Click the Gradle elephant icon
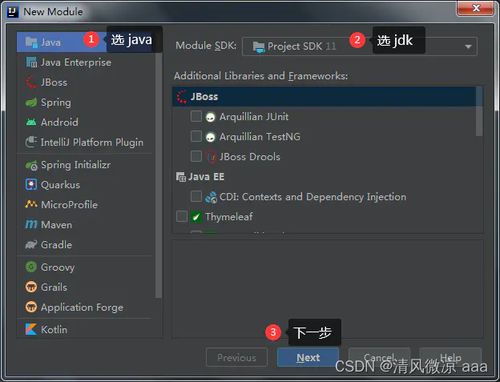The image size is (500, 382). click(x=31, y=245)
